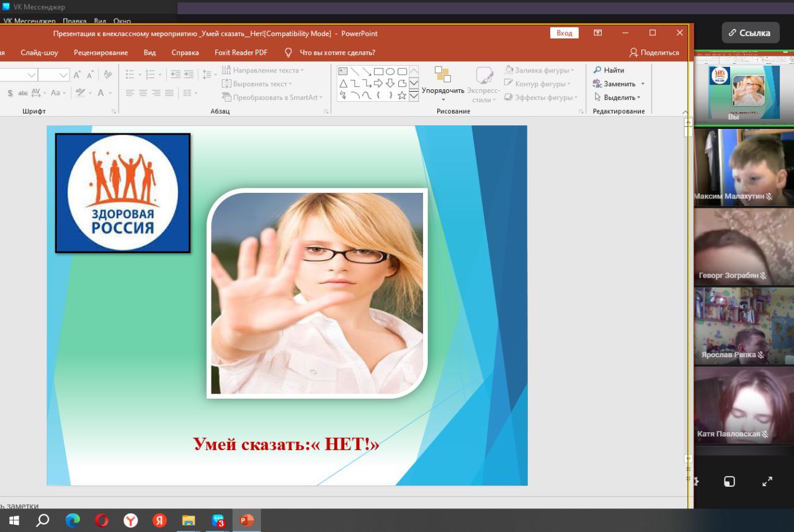
Task: Open the Правка menu in VK Messenger
Action: click(74, 21)
